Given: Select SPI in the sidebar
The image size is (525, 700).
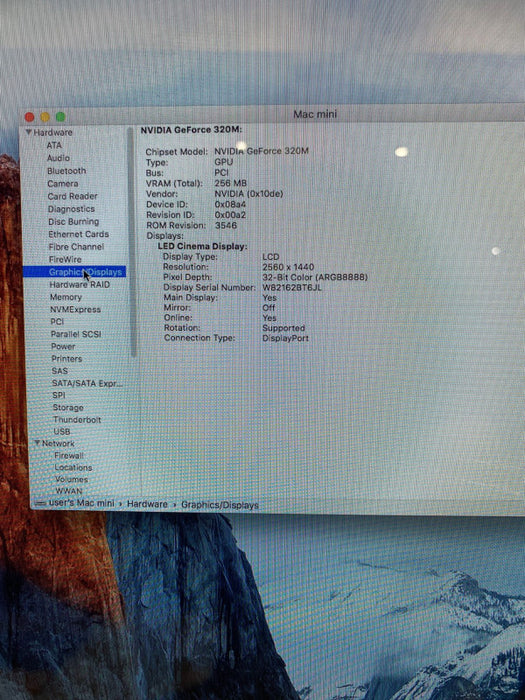Looking at the screenshot, I should 59,395.
